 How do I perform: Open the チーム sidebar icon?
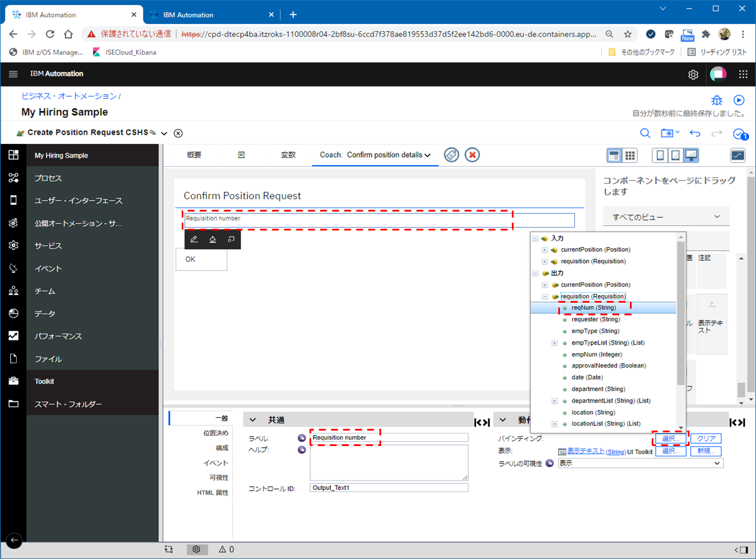pyautogui.click(x=13, y=291)
